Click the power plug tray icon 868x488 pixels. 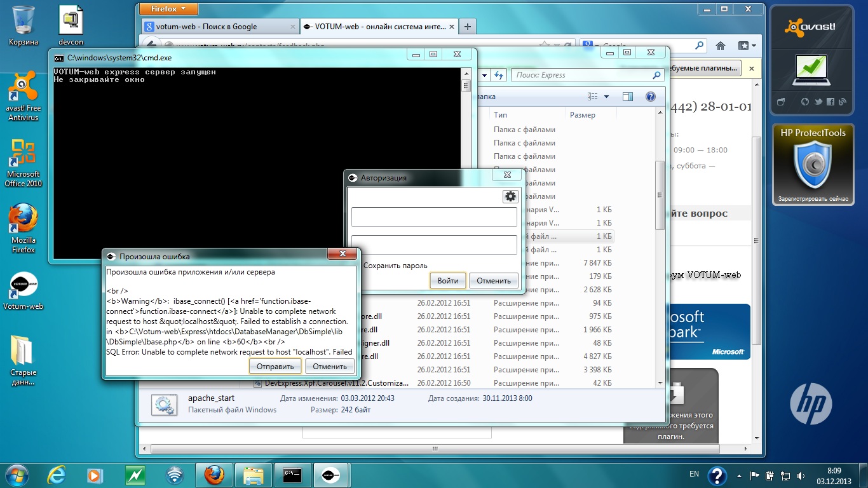[771, 475]
